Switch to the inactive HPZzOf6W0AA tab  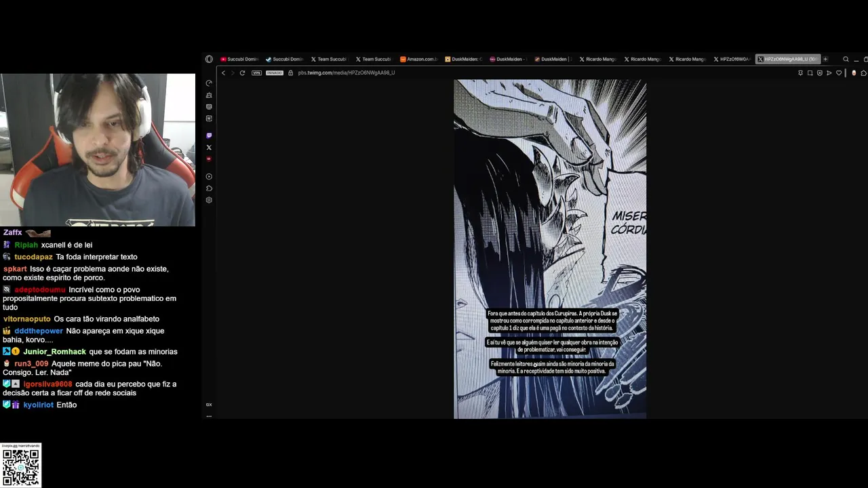(x=732, y=59)
